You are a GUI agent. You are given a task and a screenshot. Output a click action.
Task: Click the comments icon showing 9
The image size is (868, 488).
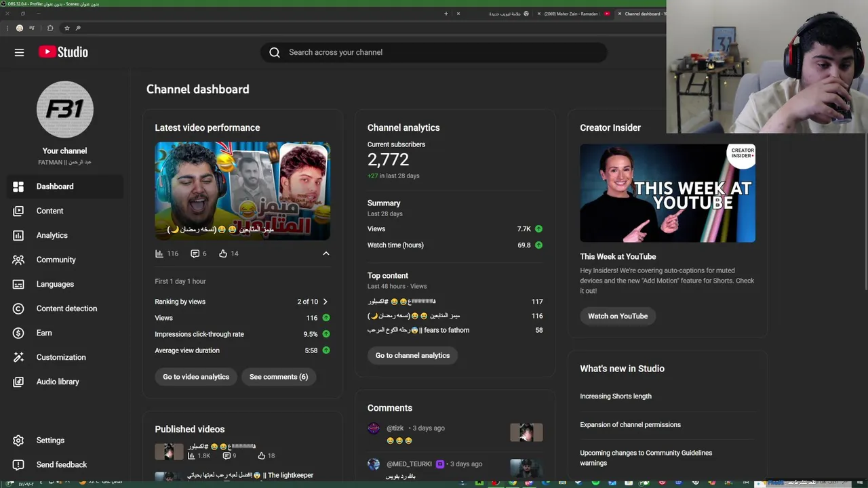click(226, 456)
